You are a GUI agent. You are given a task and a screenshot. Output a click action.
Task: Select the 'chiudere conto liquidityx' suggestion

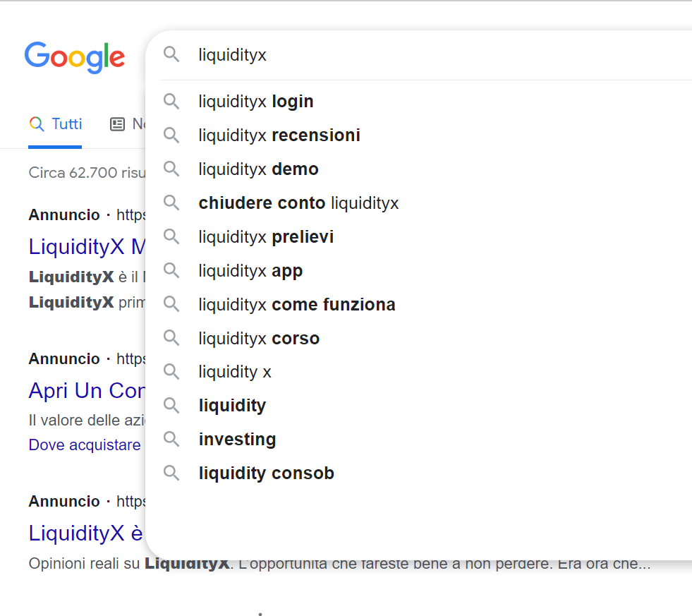coord(298,203)
